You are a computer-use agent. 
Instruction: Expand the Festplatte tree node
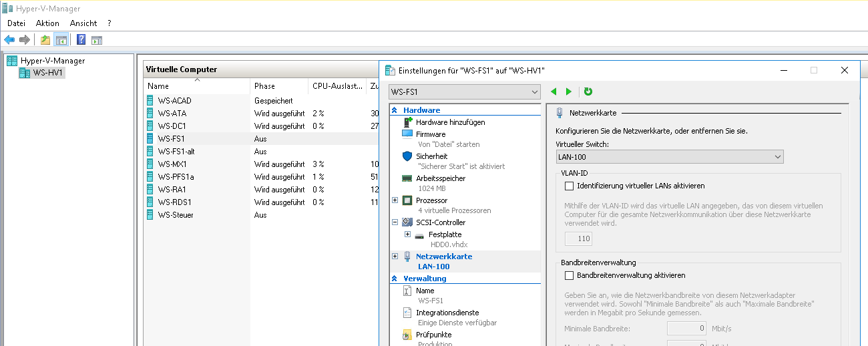[407, 234]
